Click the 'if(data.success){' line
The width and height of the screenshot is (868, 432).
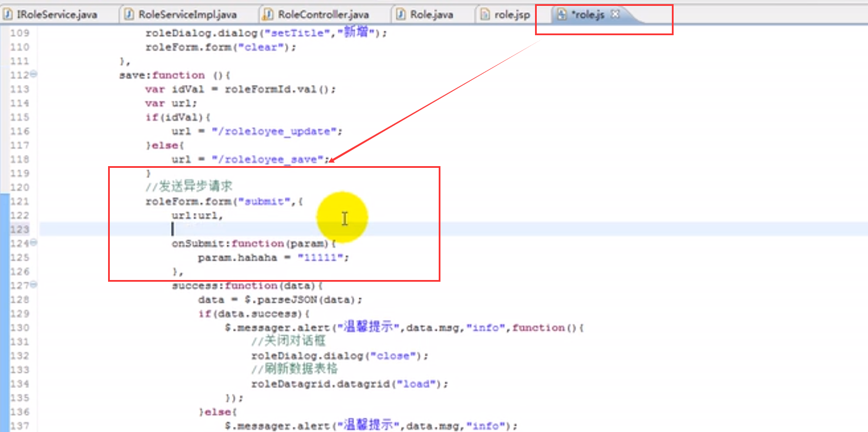point(254,313)
